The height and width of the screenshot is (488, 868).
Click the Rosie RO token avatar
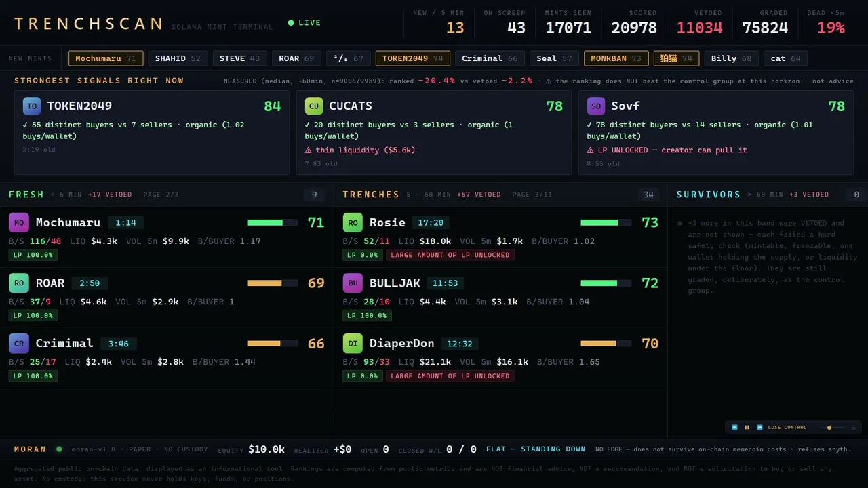tap(353, 222)
